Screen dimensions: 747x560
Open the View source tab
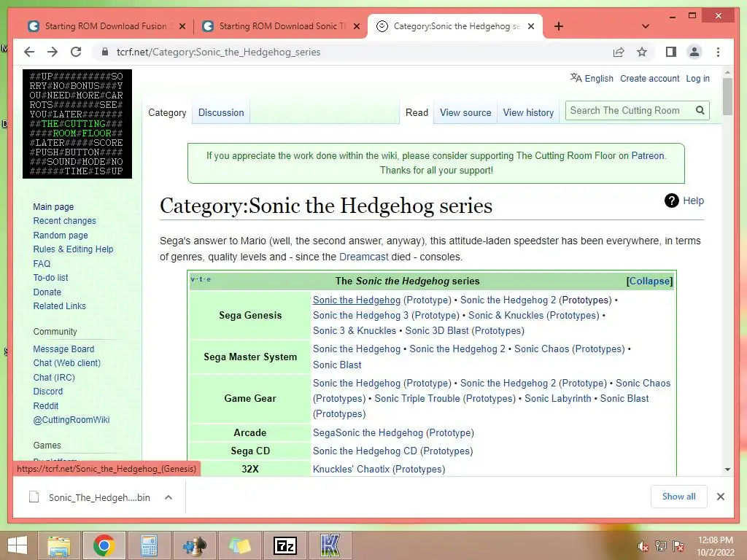coord(465,112)
